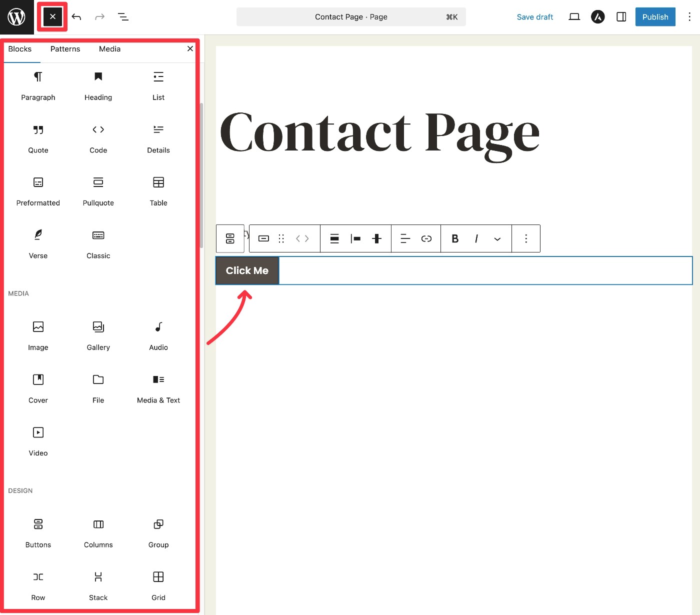The image size is (700, 615).
Task: Insert a Verse block
Action: pyautogui.click(x=38, y=243)
